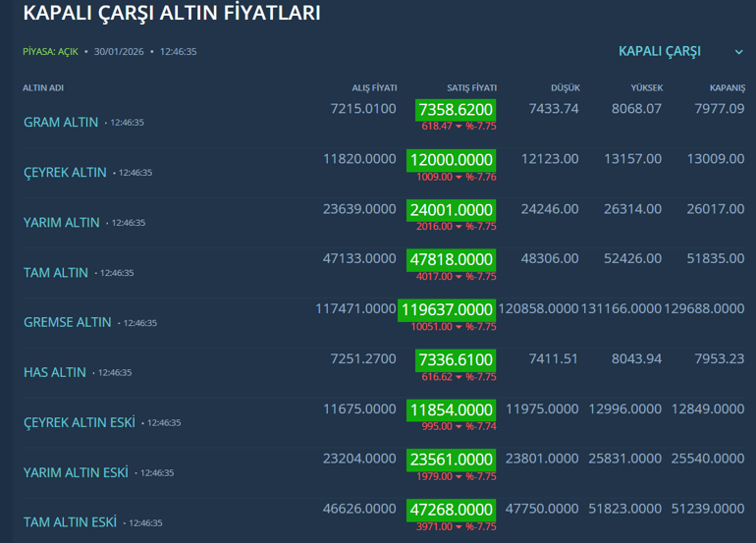The image size is (756, 543).
Task: Click the ALIŞ FİYATI column header
Action: (374, 88)
